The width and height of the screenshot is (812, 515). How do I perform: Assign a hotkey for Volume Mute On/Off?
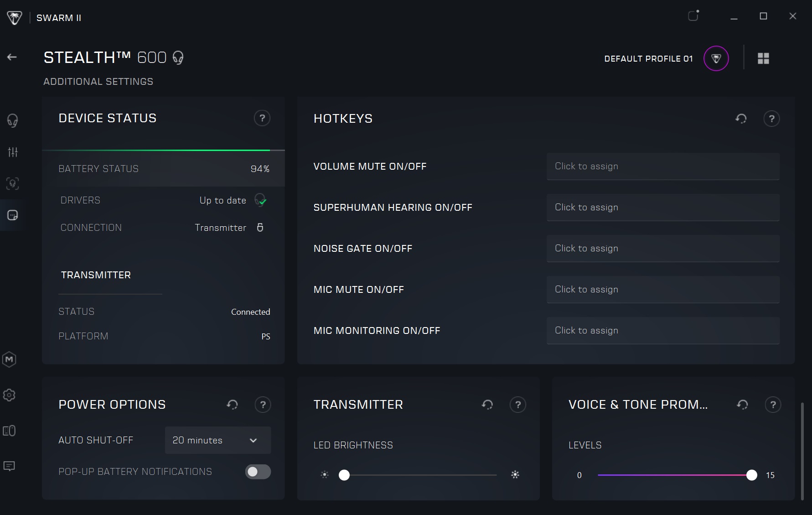pos(662,166)
